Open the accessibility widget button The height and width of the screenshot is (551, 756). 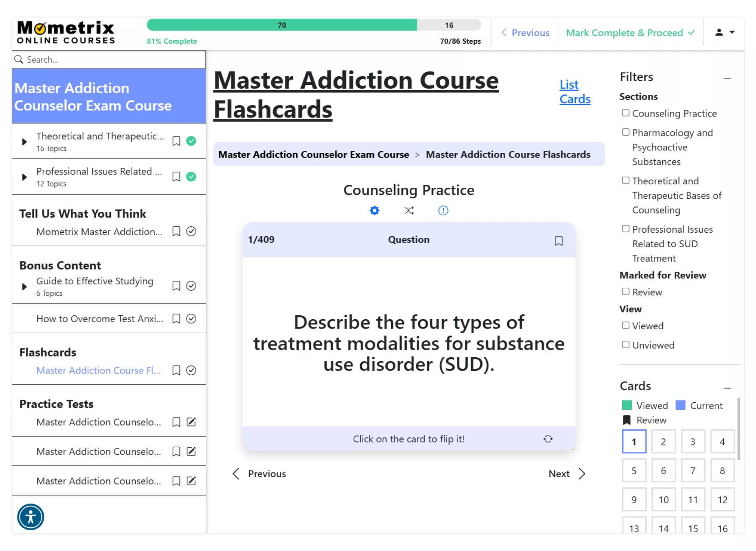[31, 517]
